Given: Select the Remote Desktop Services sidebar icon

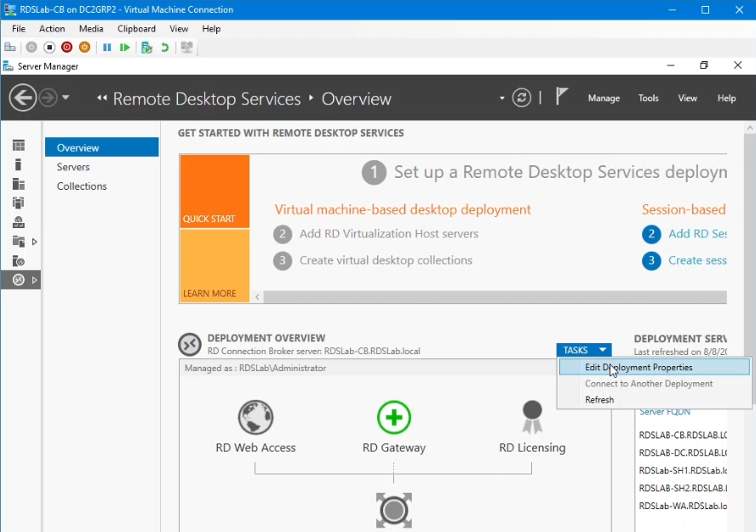Looking at the screenshot, I should (x=19, y=280).
